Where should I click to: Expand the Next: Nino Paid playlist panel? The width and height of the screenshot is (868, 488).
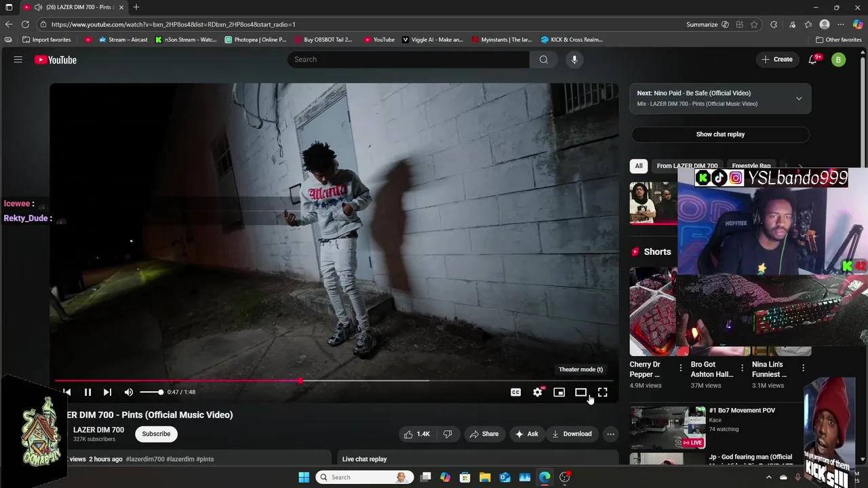click(x=799, y=98)
